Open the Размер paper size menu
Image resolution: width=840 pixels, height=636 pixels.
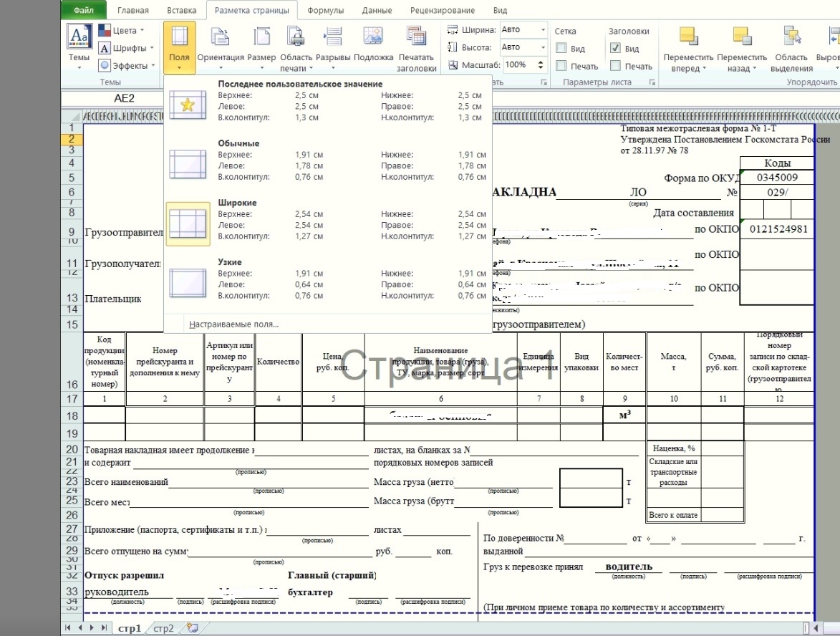(261, 48)
